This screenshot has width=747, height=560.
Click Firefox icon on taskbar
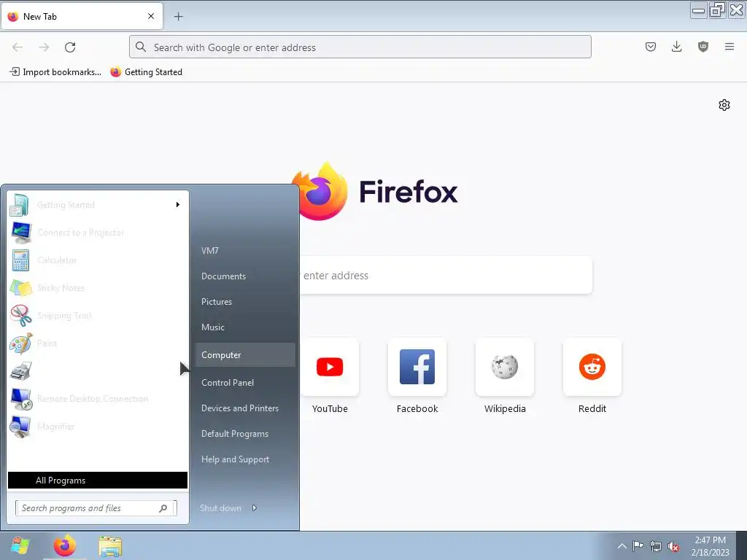[x=64, y=545]
